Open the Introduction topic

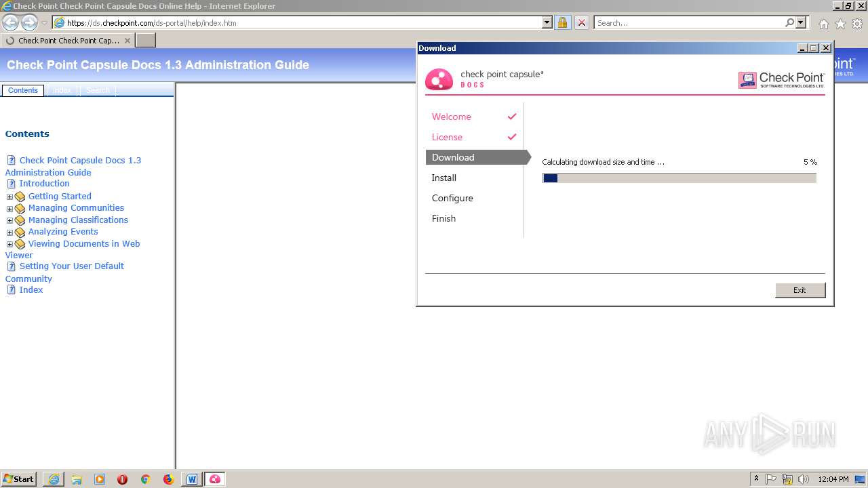[x=44, y=183]
